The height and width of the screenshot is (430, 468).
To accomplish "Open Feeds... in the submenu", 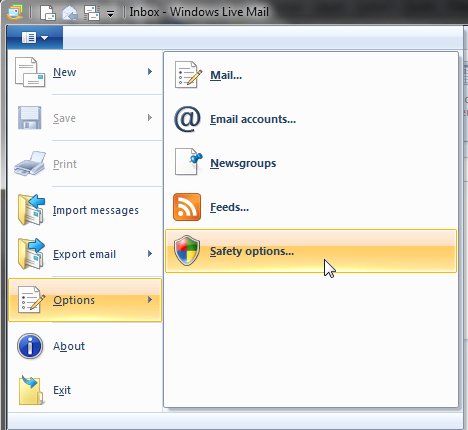I will (x=311, y=207).
